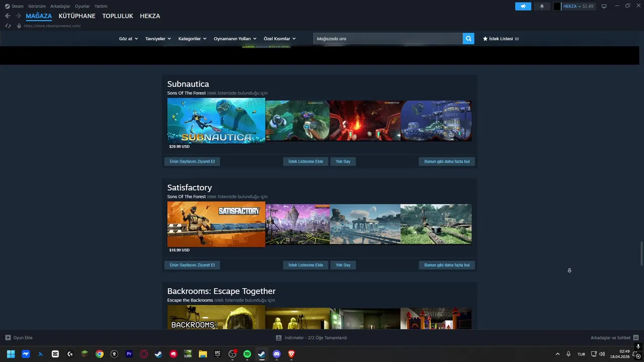
Task: Expand Oynamanın Yolları dropdown
Action: [x=235, y=39]
